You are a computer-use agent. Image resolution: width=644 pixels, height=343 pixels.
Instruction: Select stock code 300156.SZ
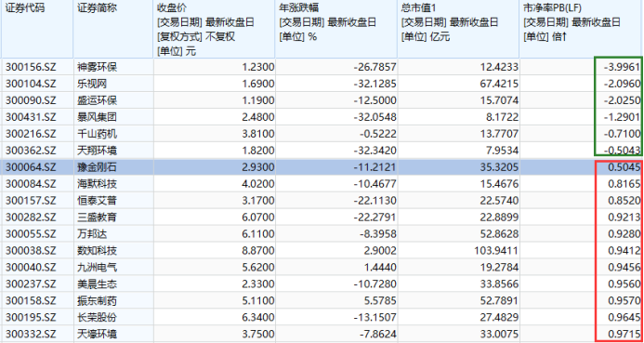tap(31, 67)
